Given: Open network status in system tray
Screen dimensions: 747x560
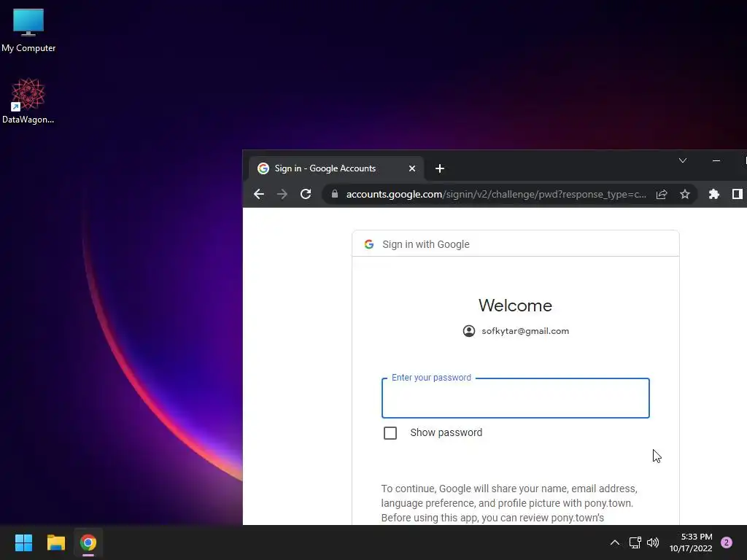Looking at the screenshot, I should (x=635, y=542).
